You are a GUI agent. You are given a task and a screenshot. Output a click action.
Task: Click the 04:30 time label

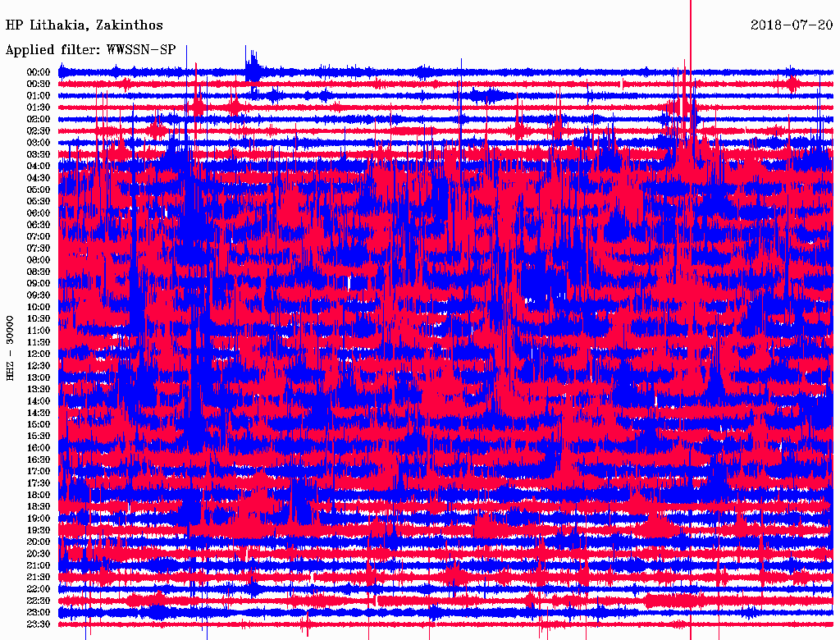click(x=39, y=178)
